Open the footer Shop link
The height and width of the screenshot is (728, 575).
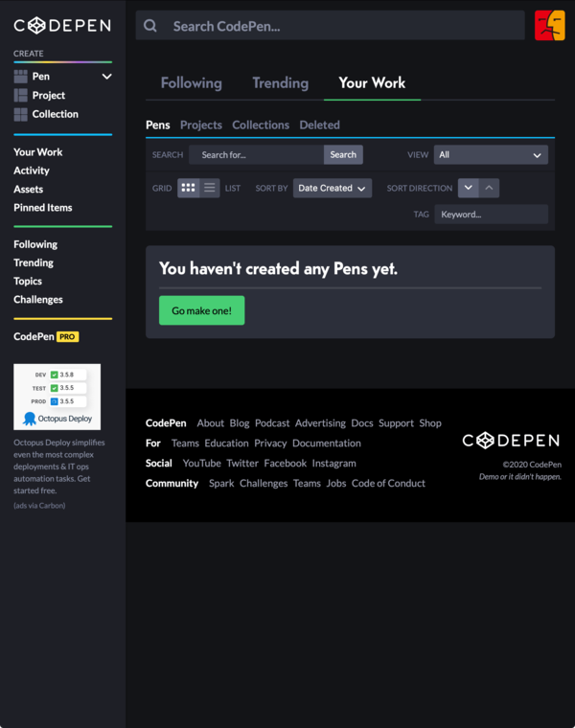[430, 423]
